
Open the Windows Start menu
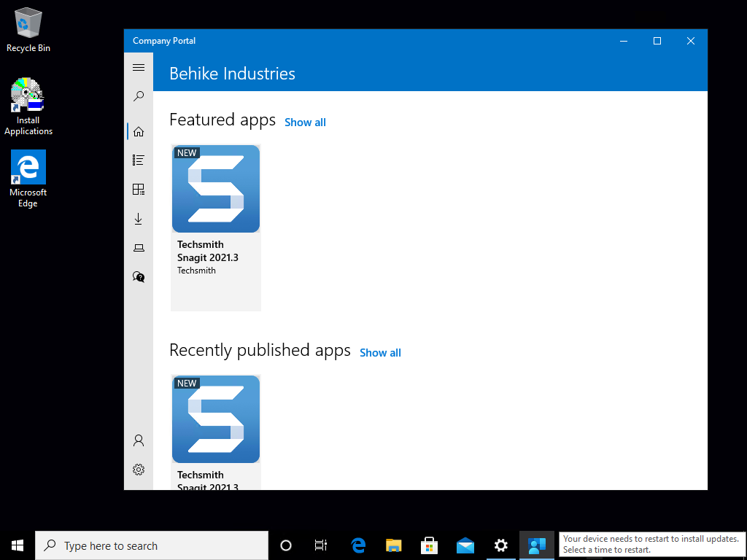pos(18,545)
